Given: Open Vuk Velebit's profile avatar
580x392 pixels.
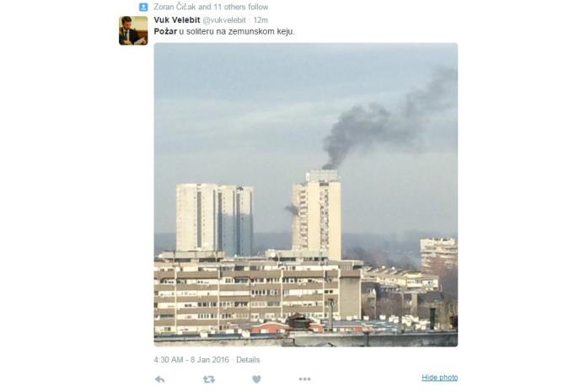Looking at the screenshot, I should (133, 30).
